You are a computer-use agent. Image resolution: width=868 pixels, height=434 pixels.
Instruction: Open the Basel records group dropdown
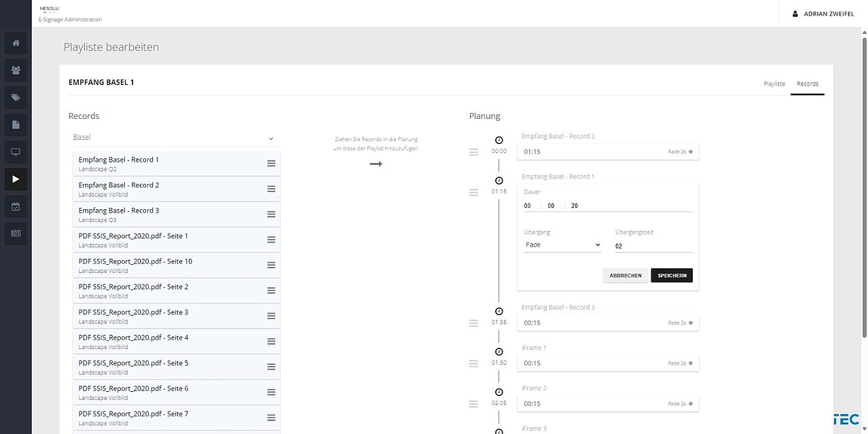pyautogui.click(x=175, y=138)
